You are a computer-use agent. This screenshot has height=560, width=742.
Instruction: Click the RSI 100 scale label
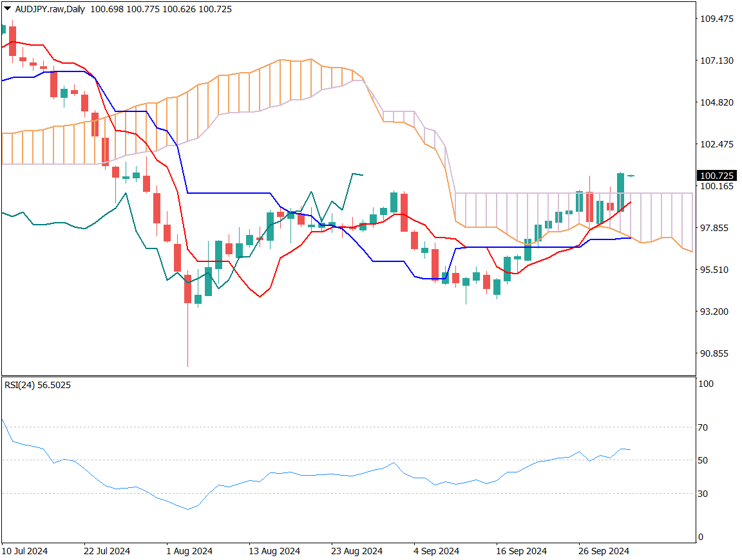coord(706,384)
